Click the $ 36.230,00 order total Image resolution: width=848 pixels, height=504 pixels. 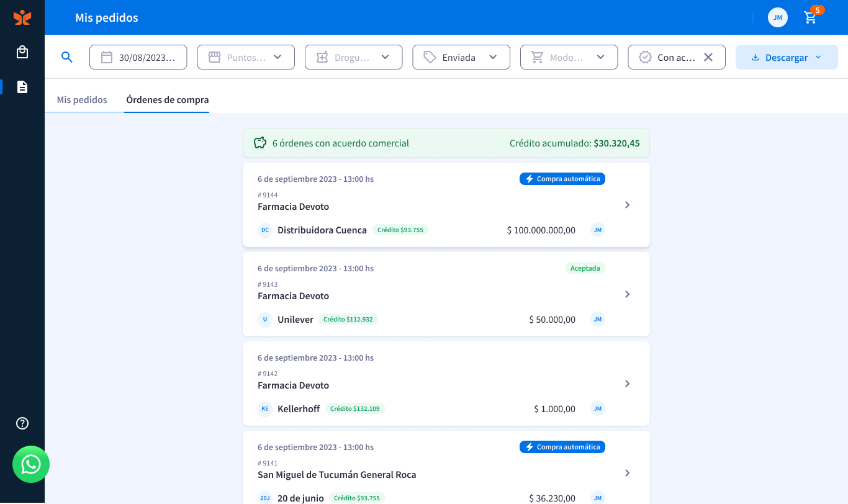pyautogui.click(x=553, y=498)
